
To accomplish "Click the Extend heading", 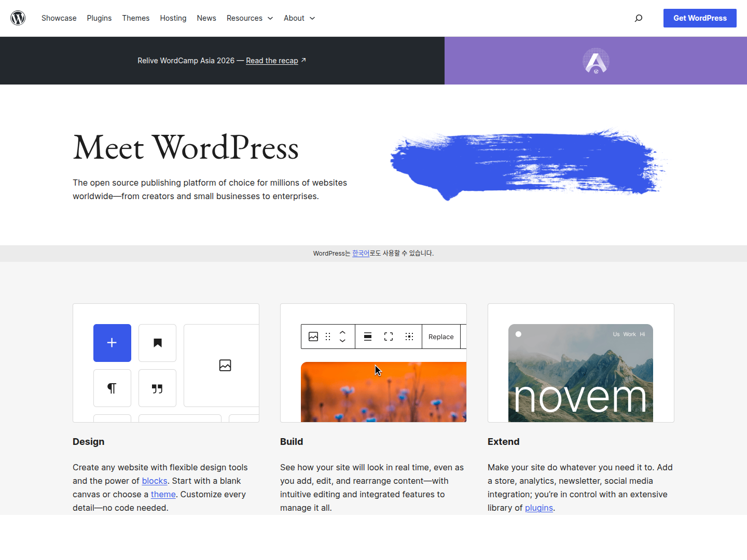I will [504, 442].
